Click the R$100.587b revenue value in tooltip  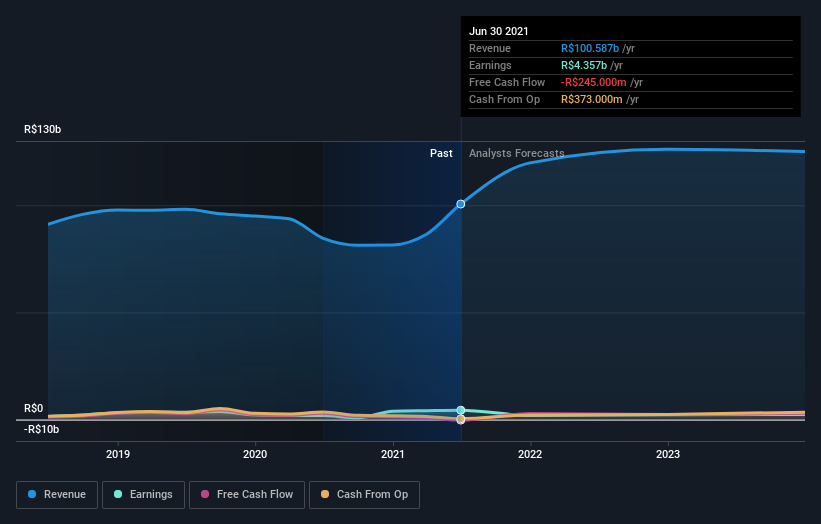tap(590, 48)
